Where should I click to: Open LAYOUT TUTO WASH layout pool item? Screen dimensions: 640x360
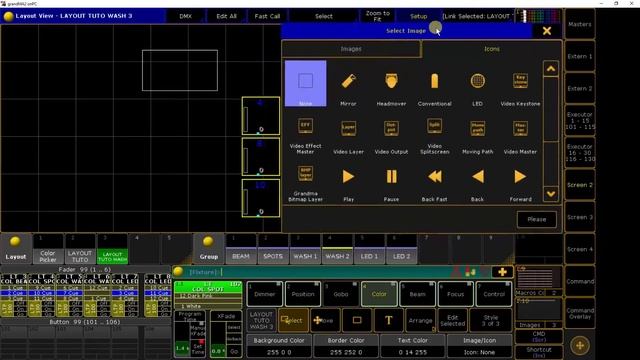(x=112, y=249)
